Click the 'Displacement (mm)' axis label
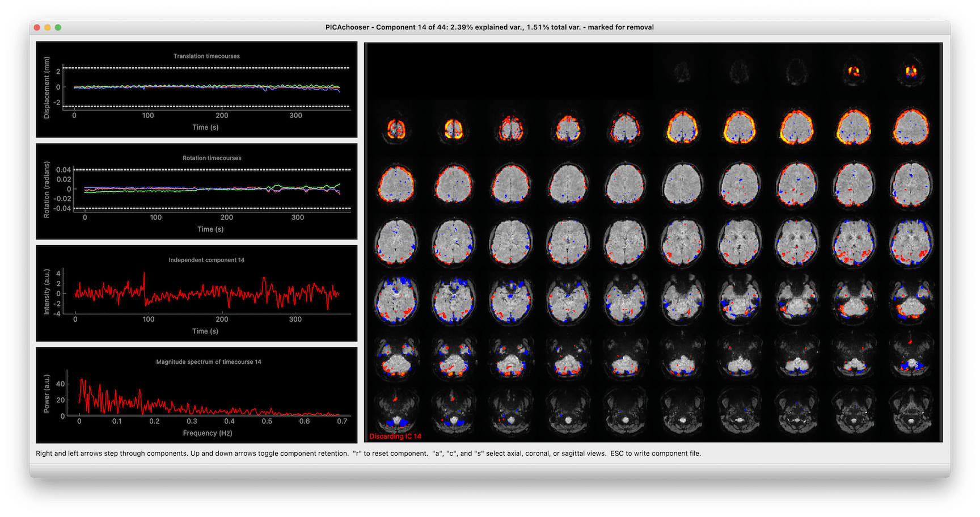 (x=47, y=88)
